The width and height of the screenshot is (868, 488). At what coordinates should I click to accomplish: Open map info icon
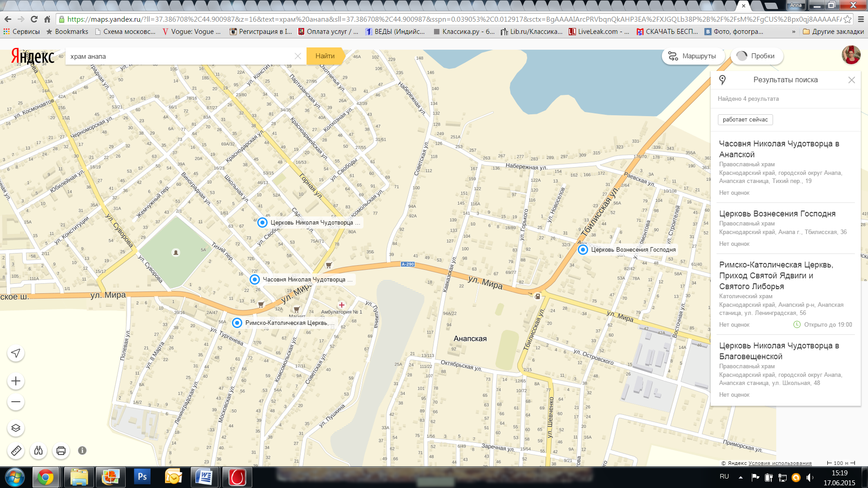coord(82,450)
